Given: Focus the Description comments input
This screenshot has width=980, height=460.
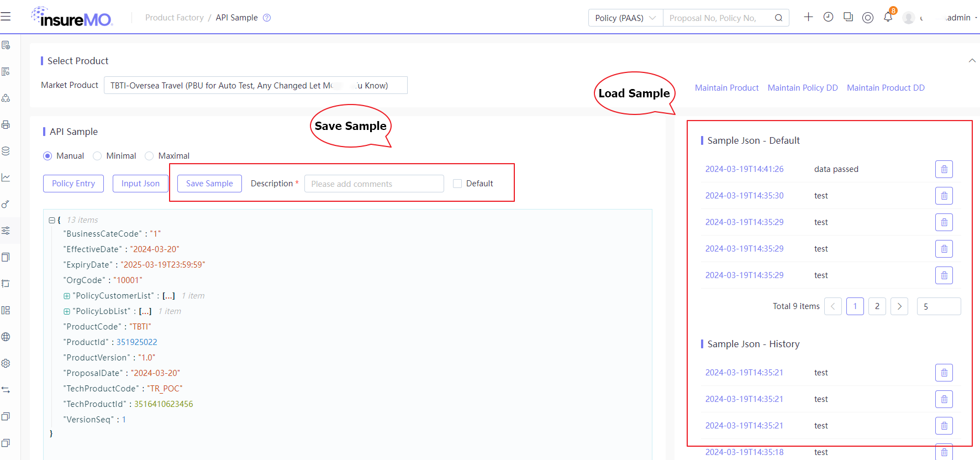Looking at the screenshot, I should pyautogui.click(x=374, y=184).
